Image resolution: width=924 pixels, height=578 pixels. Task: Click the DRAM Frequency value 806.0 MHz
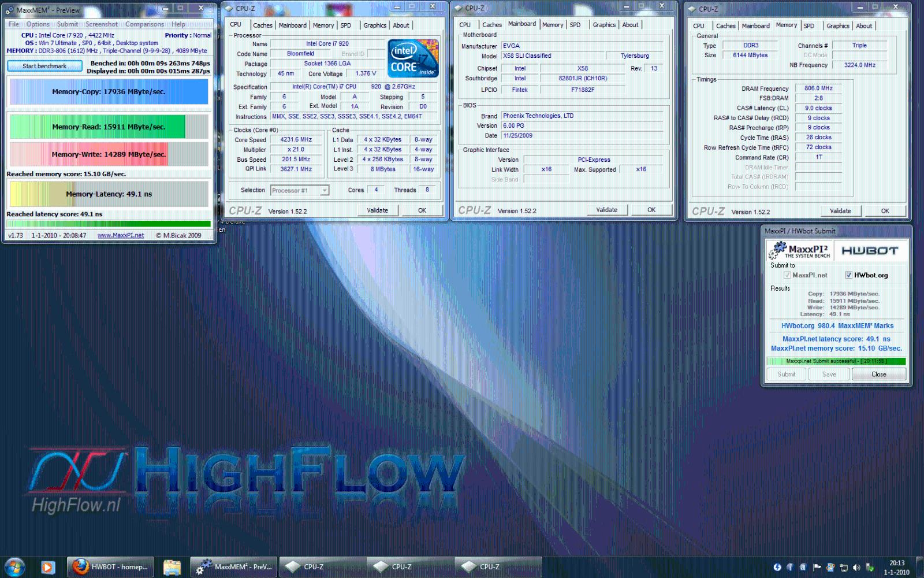(818, 88)
